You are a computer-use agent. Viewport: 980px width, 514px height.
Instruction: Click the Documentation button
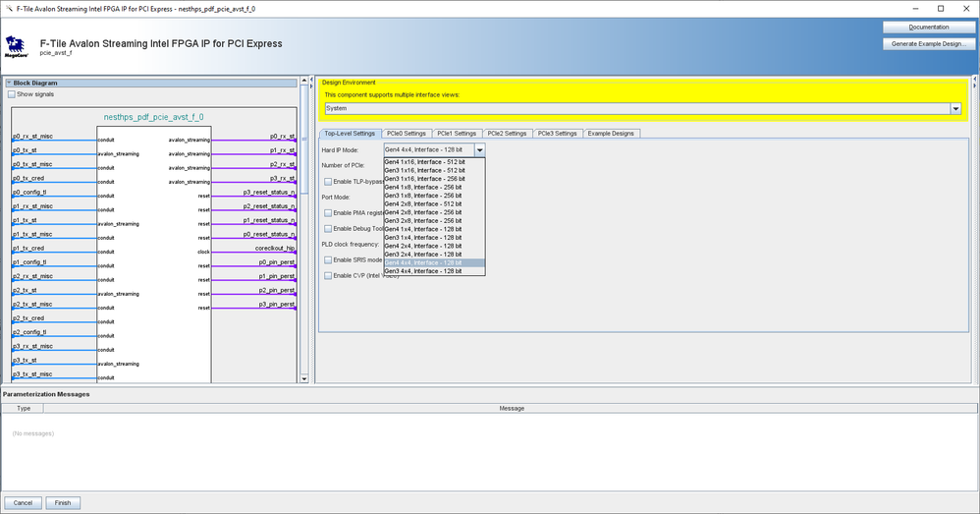click(928, 27)
